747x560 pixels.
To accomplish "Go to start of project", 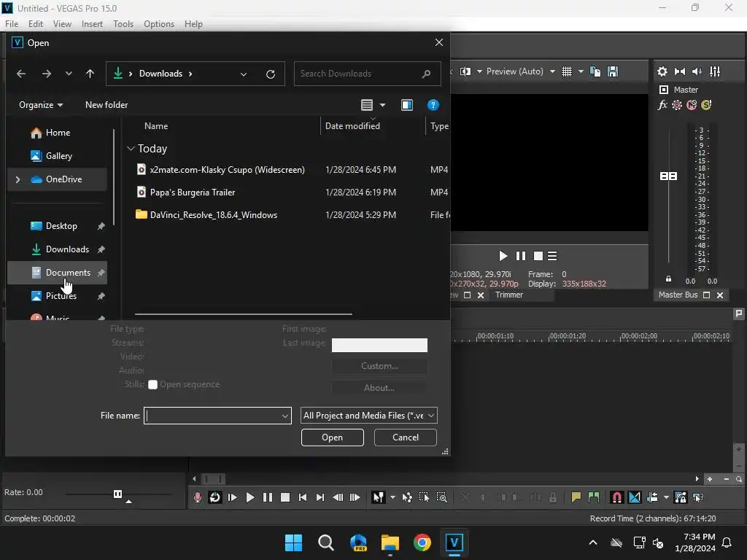I will 303,497.
